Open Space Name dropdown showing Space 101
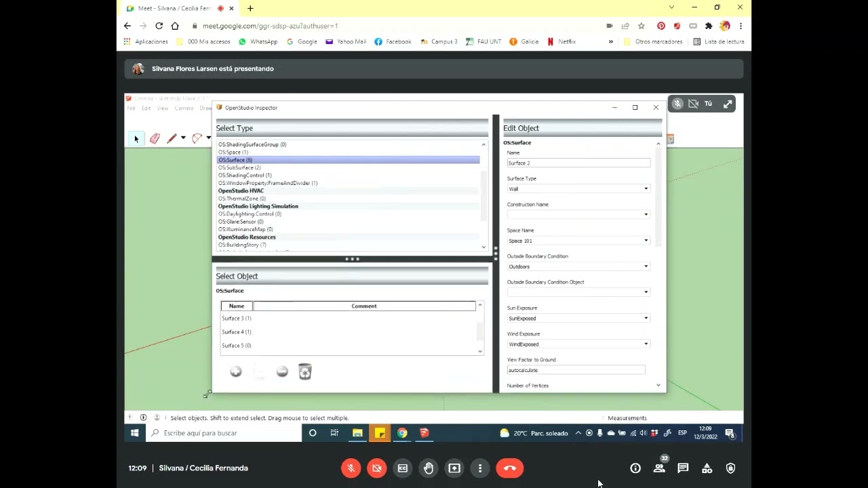868x488 pixels. (x=578, y=241)
